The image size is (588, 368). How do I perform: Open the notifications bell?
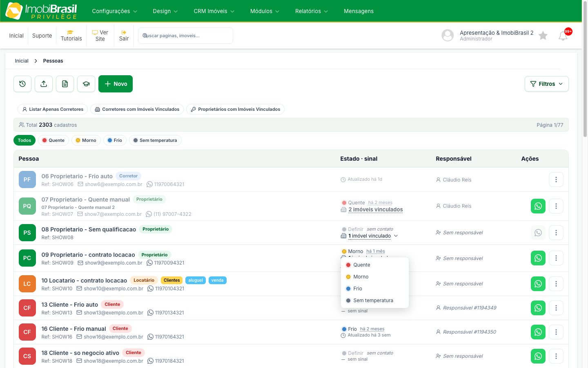[563, 36]
